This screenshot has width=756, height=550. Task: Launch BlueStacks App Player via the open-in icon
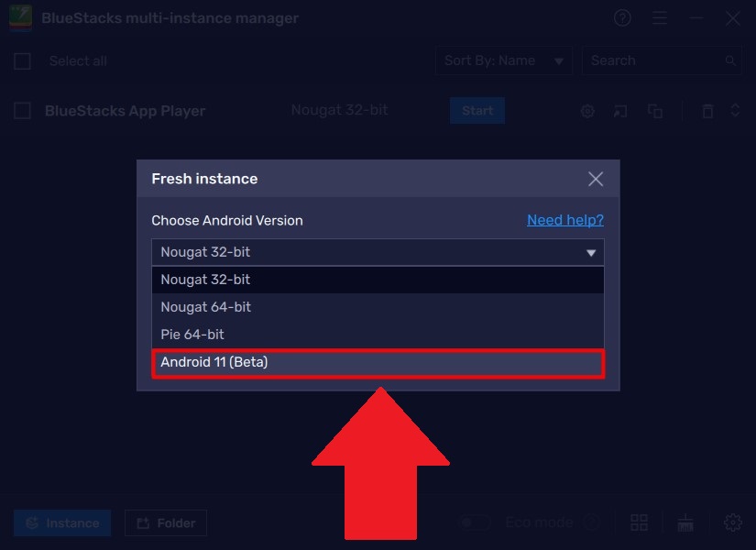(x=620, y=110)
